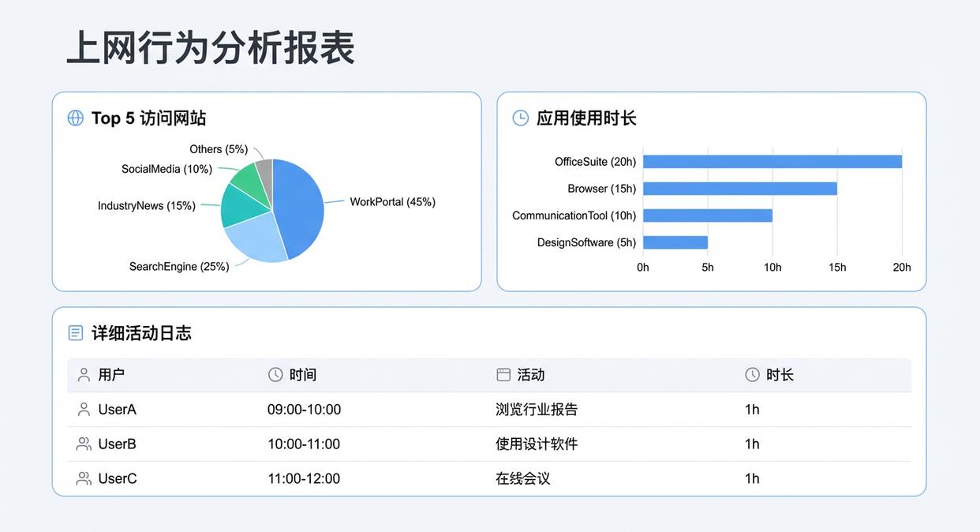Click the clock icon in the 时间 header
The width and height of the screenshot is (980, 532).
[274, 374]
